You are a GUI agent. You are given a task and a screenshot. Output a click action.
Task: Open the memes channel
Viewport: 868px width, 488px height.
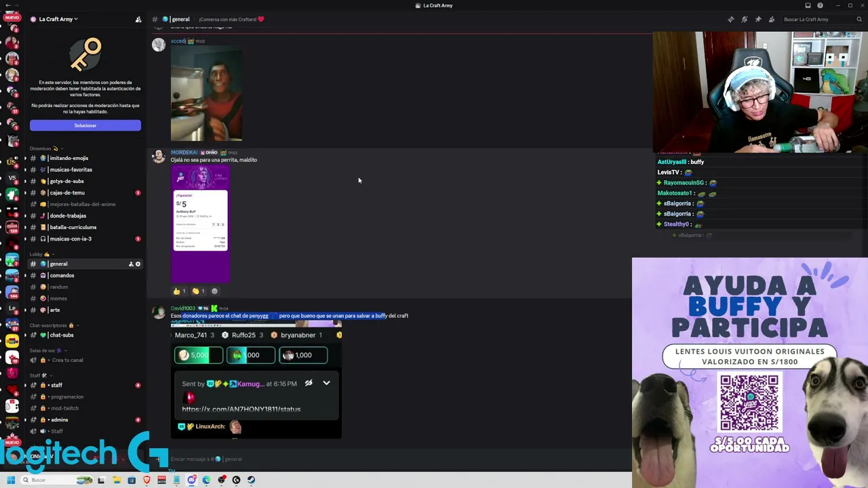[85, 298]
